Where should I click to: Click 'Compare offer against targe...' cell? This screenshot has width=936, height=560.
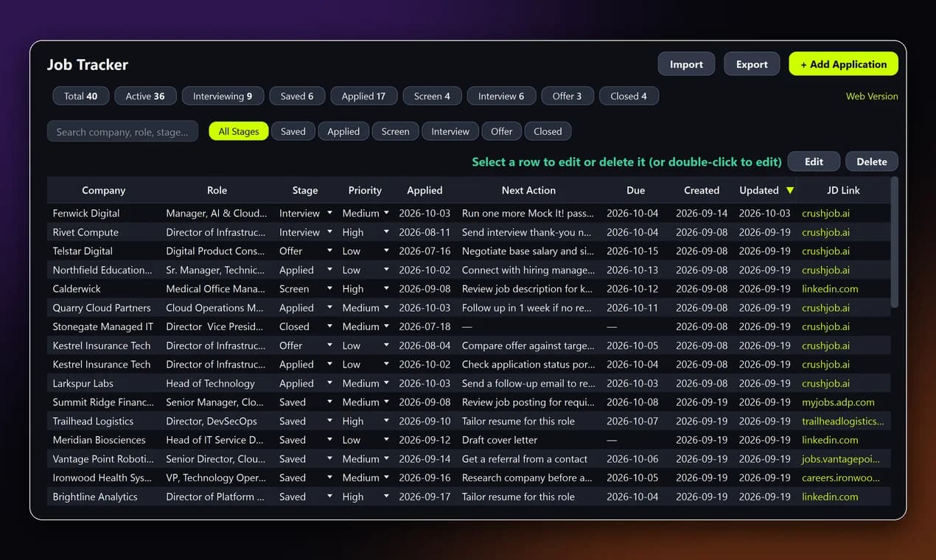(x=528, y=346)
